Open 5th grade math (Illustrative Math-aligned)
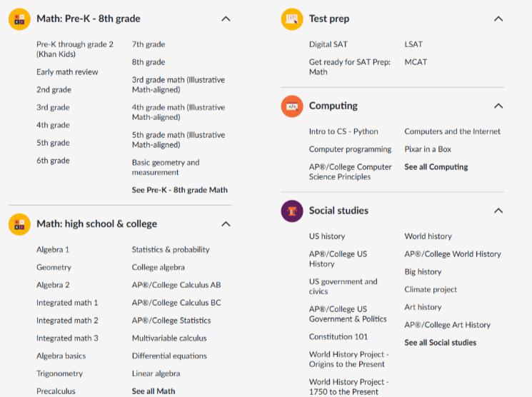The width and height of the screenshot is (532, 397). tap(179, 140)
